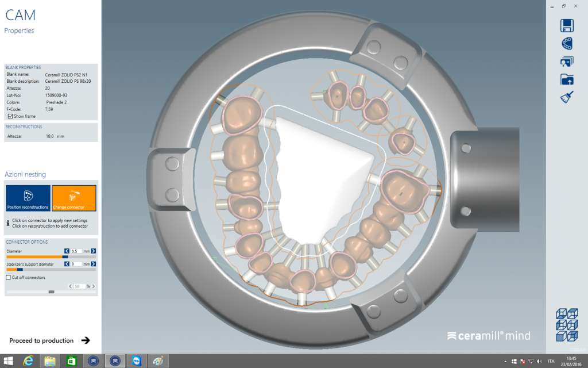This screenshot has width=588, height=368.
Task: Click the cut off percentage slider
Action: pos(51,292)
